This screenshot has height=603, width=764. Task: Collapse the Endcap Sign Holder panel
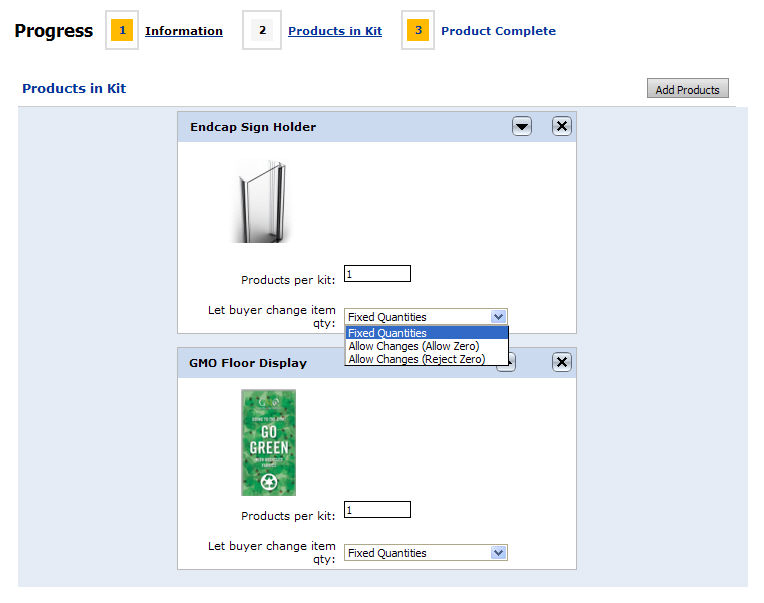522,126
